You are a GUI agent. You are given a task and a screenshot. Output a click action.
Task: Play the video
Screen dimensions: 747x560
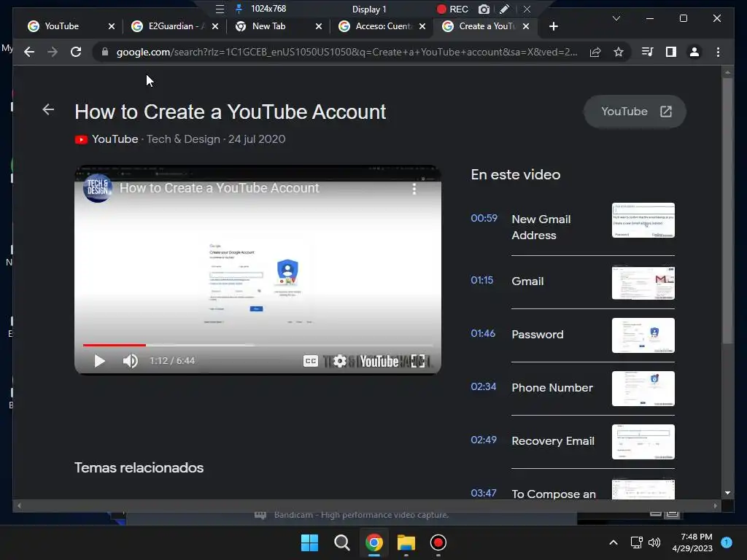pos(99,361)
